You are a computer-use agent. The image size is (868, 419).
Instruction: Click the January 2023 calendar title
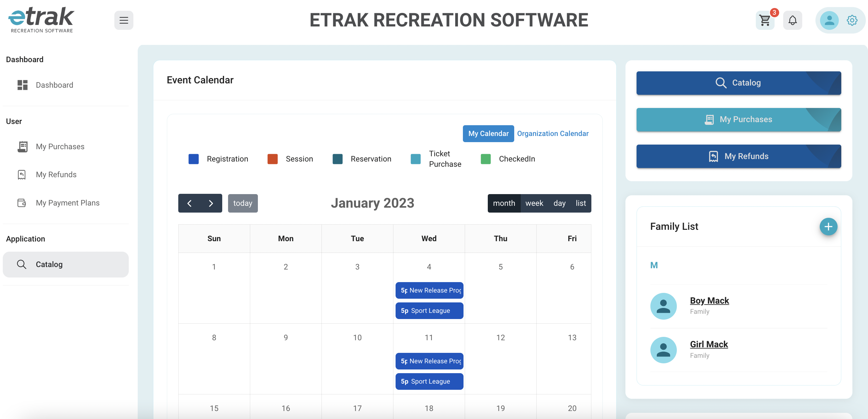click(372, 203)
